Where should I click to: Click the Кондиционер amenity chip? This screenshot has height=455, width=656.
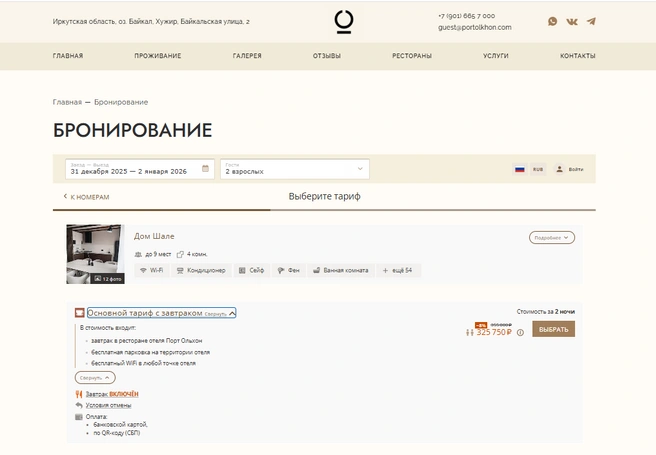[201, 271]
